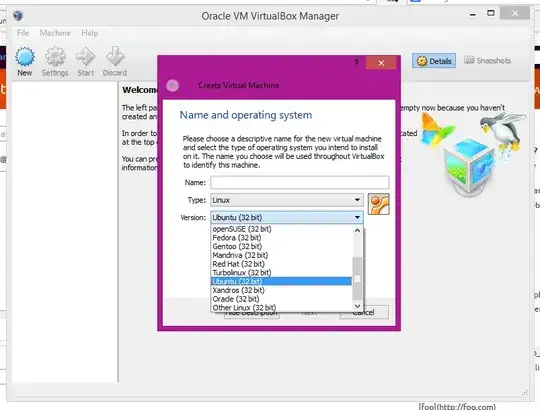540x410 pixels.
Task: Open the Help menu
Action: [x=90, y=33]
